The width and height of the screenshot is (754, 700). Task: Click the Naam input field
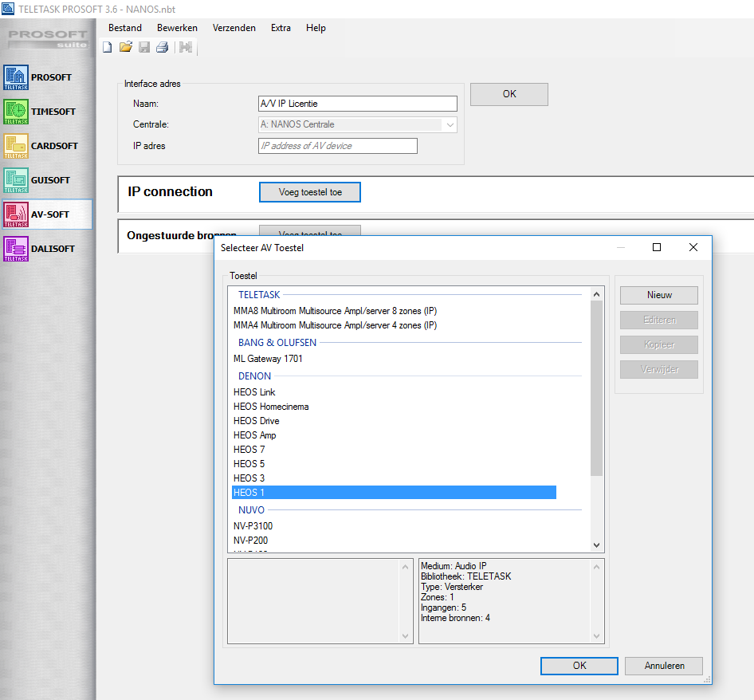[x=358, y=104]
